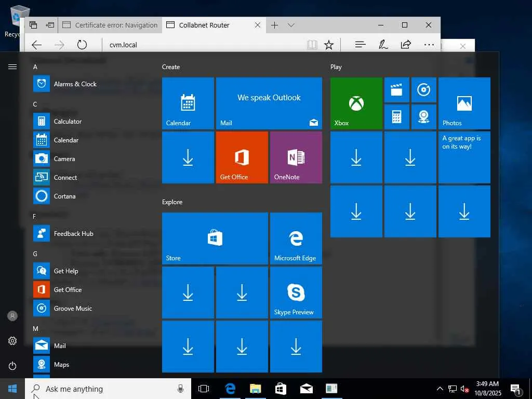Open the Movies & TV small tile
This screenshot has width=532, height=399.
pyautogui.click(x=396, y=90)
